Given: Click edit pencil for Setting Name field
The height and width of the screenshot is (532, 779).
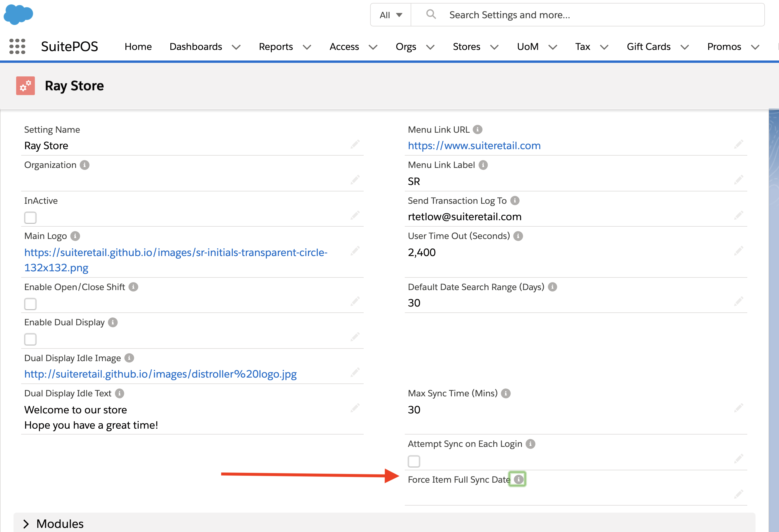Looking at the screenshot, I should [355, 144].
